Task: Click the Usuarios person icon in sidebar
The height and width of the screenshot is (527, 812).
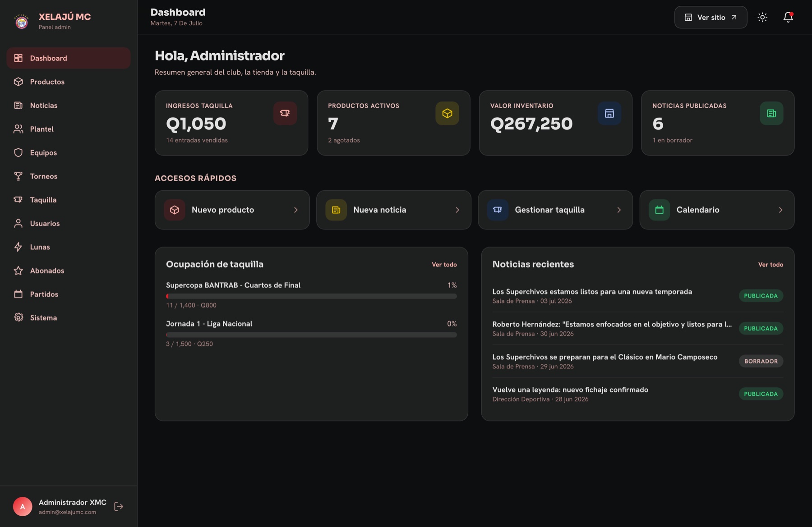Action: (18, 223)
